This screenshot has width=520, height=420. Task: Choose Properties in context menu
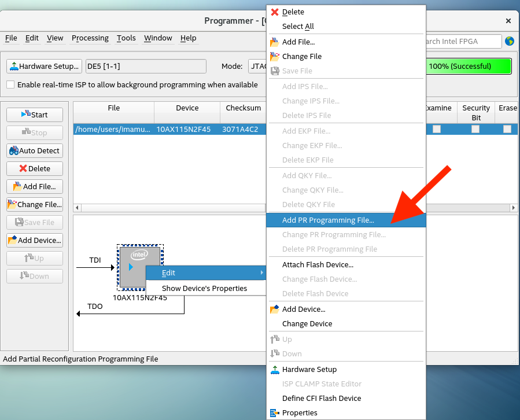[x=346, y=413]
